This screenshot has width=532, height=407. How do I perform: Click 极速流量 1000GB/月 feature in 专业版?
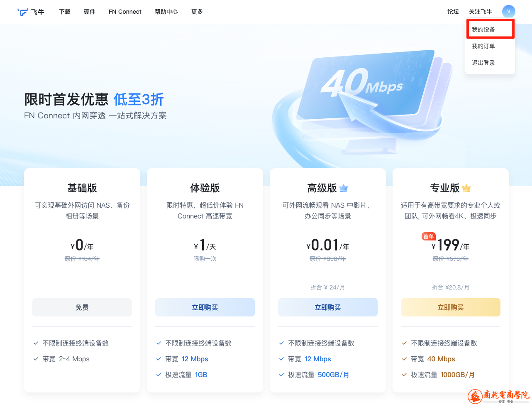coord(438,375)
